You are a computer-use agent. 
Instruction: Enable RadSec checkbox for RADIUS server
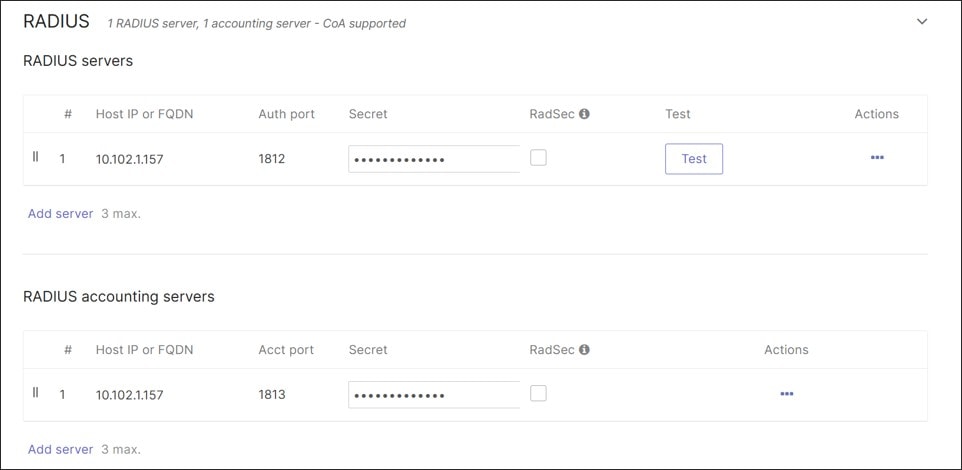tap(538, 157)
